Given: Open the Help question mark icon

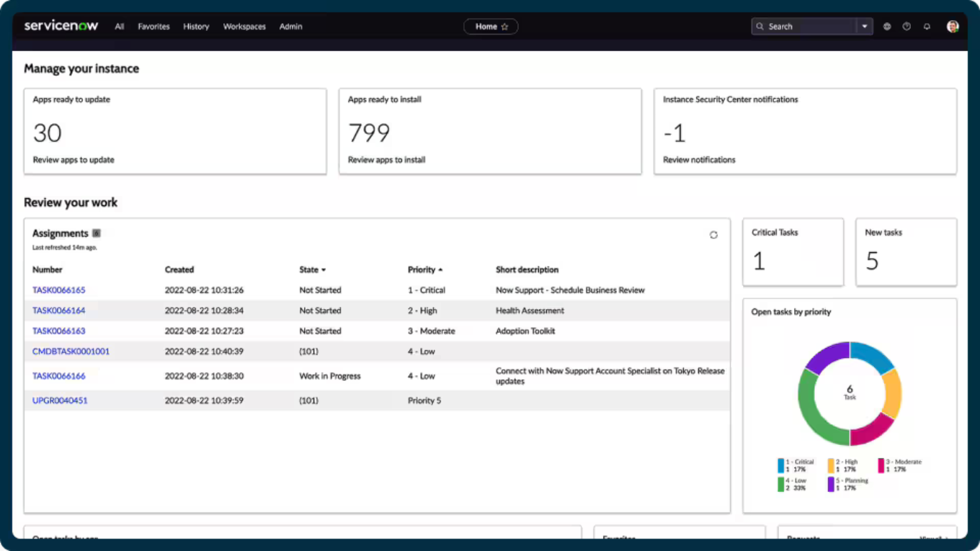Looking at the screenshot, I should tap(906, 26).
